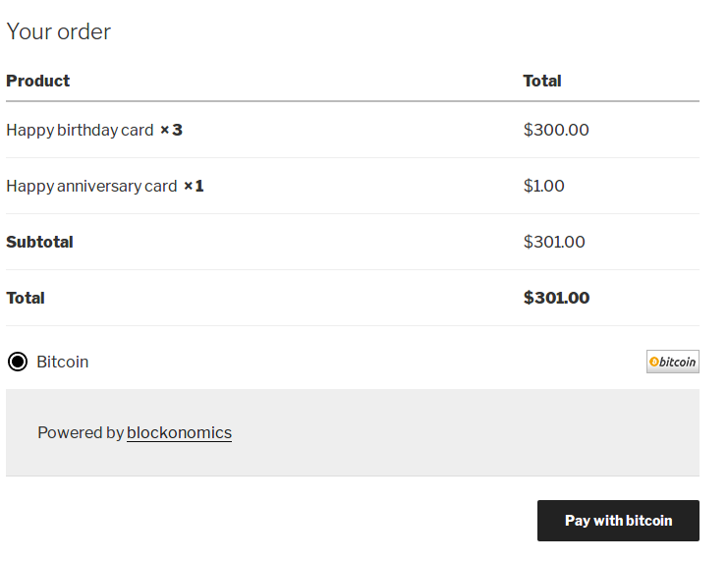The height and width of the screenshot is (561, 728).
Task: Click the ×1 quantity next to anniversary card
Action: pos(194,187)
